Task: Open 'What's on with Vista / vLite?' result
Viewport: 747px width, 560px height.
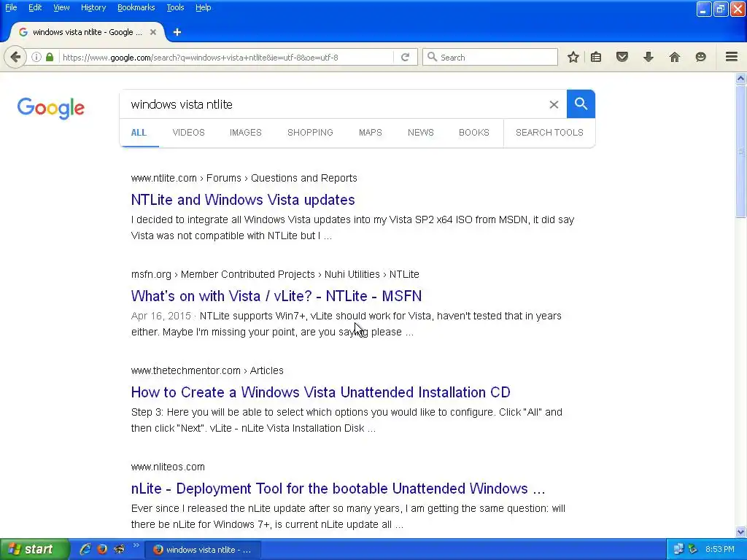Action: (276, 296)
